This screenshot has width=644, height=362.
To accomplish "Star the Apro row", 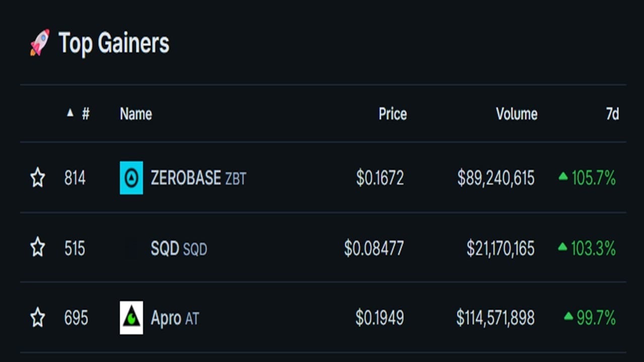I will (38, 318).
